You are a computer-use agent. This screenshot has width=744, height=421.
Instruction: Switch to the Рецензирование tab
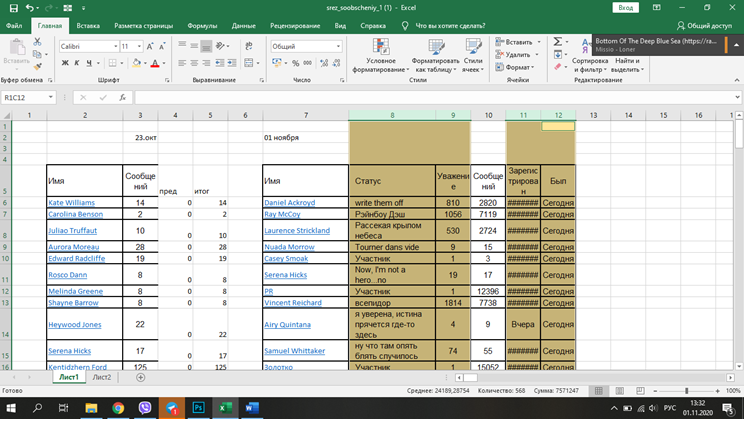[x=295, y=26]
